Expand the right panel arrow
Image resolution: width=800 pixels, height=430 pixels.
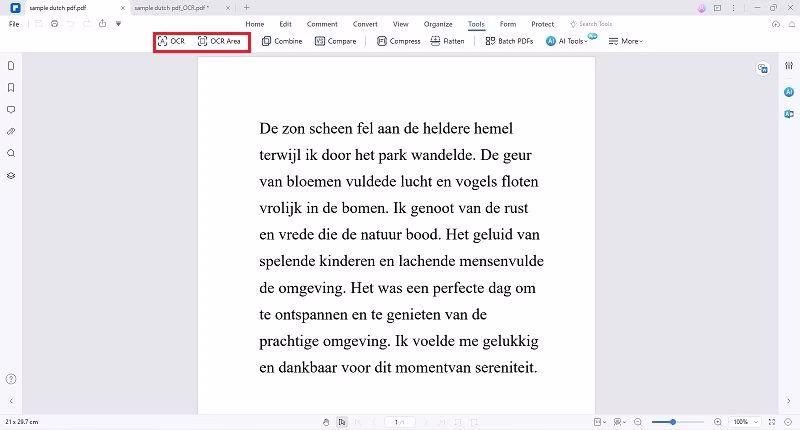789,401
